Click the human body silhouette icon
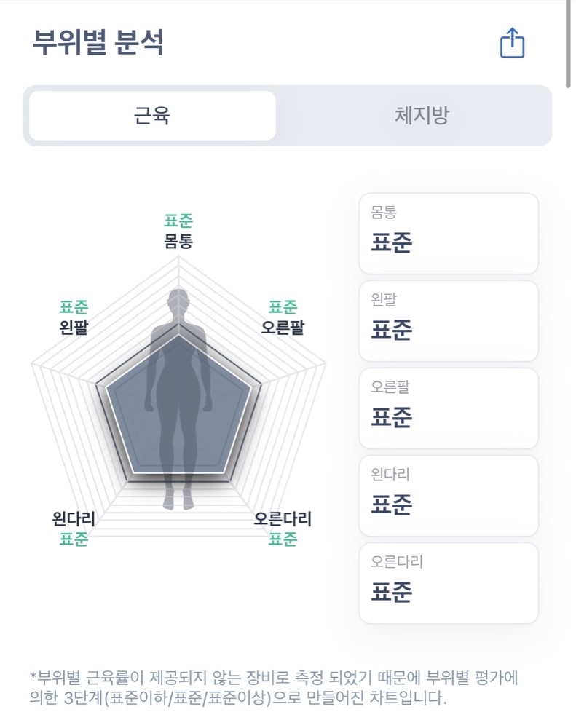Viewport: 576px width, 728px height. tap(178, 399)
